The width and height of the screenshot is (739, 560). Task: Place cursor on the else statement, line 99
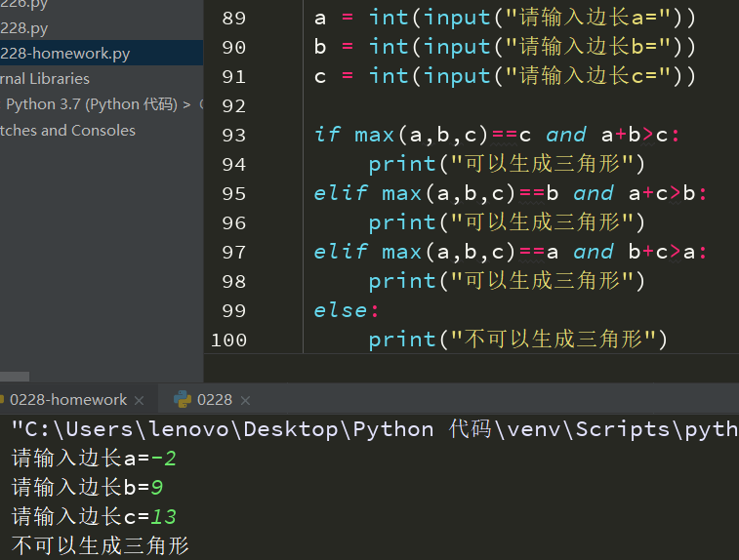pyautogui.click(x=340, y=310)
